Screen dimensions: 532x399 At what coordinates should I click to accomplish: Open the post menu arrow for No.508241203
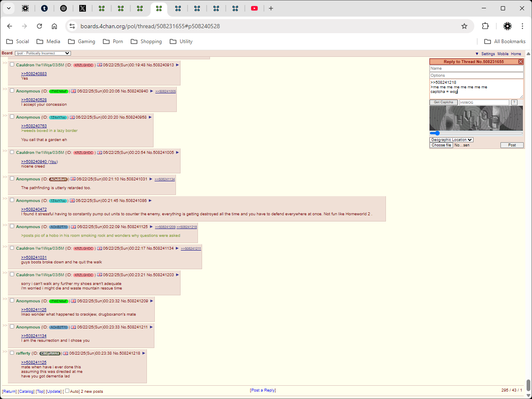178,275
